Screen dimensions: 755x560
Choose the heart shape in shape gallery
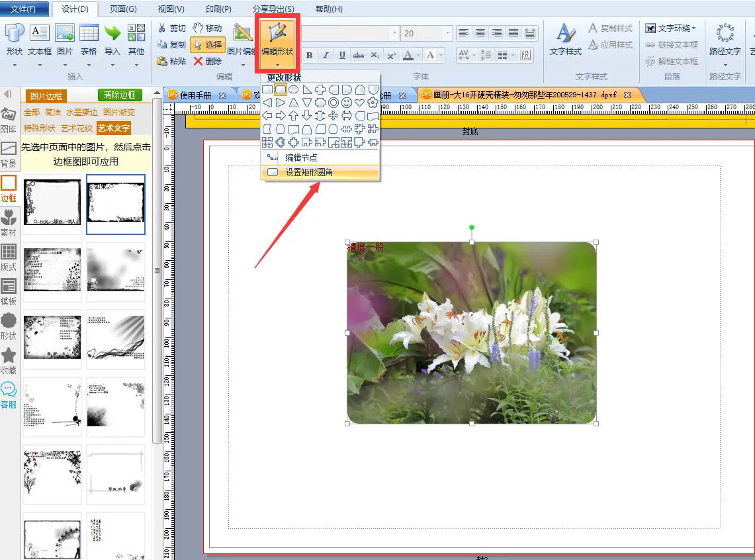pos(359,103)
